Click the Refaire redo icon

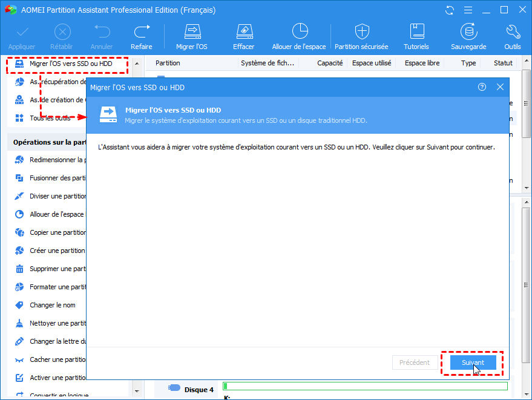142,33
